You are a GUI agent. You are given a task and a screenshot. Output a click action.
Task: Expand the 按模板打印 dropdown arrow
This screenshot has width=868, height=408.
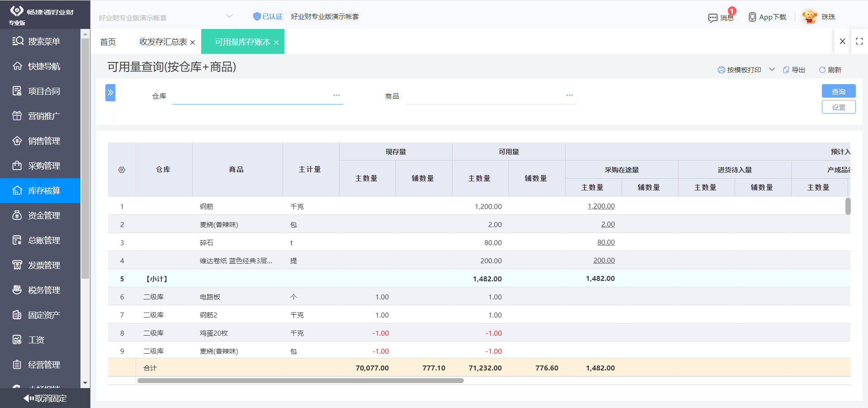click(x=772, y=70)
